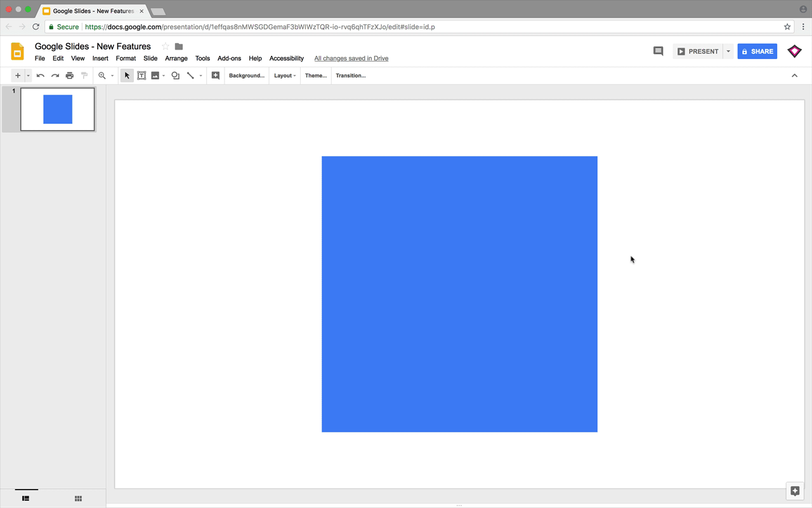
Task: Click the browser Forward arrow
Action: (x=22, y=27)
